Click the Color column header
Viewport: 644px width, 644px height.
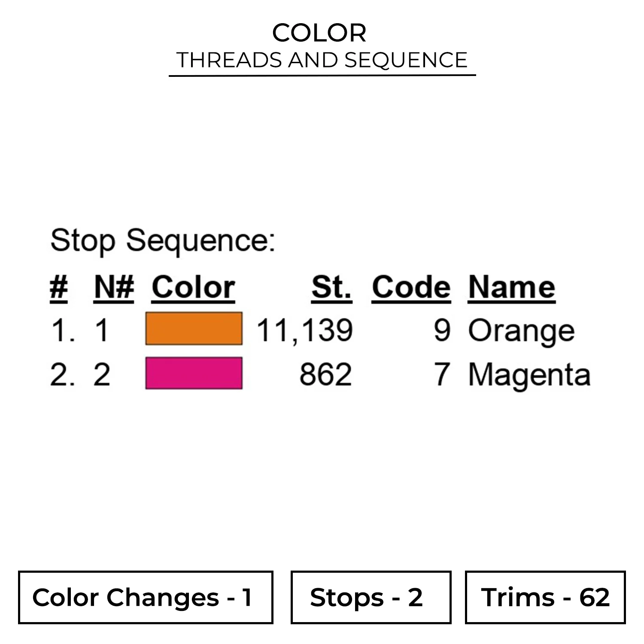[x=193, y=287]
